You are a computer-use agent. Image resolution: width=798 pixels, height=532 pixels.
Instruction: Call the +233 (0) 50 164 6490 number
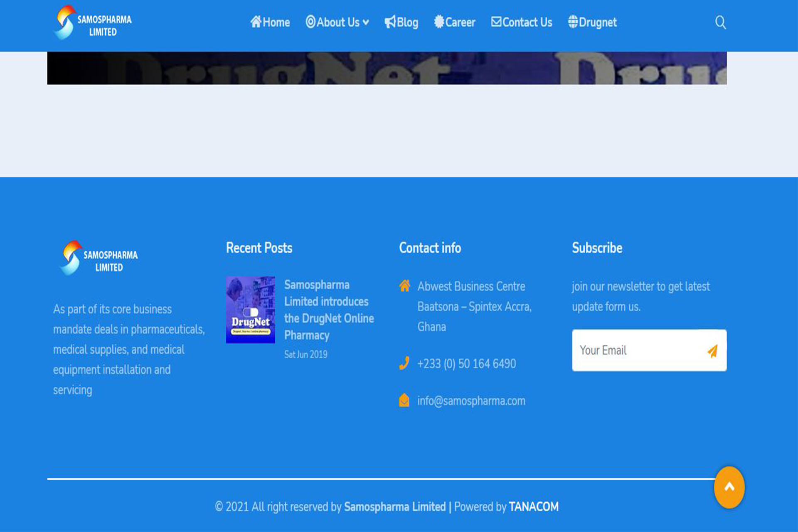pyautogui.click(x=466, y=364)
